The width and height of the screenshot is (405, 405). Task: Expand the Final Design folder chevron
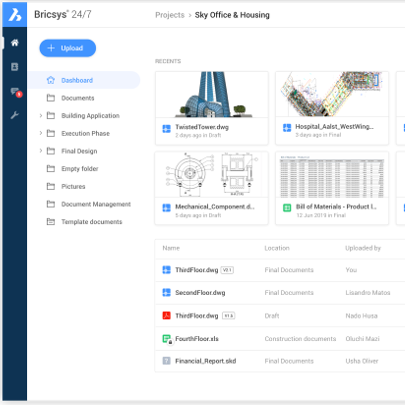[41, 151]
